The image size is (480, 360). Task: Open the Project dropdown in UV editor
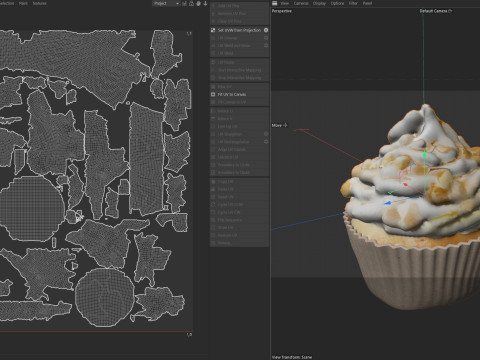pos(166,3)
